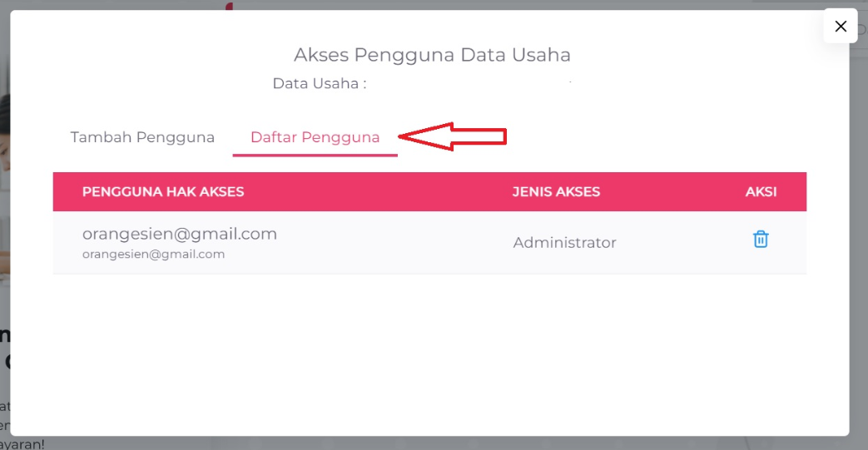Screen dimensions: 868x450
Task: Click the blank space in the pink table header
Action: point(374,192)
